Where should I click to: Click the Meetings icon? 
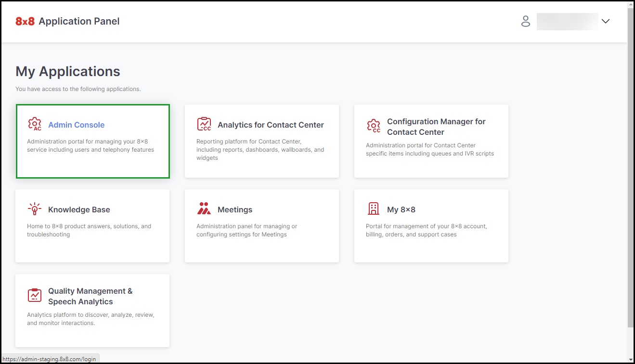coord(204,209)
